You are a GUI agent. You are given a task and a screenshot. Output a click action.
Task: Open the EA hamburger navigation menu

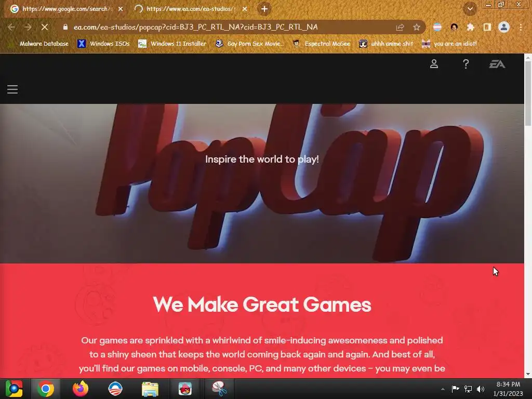coord(12,89)
